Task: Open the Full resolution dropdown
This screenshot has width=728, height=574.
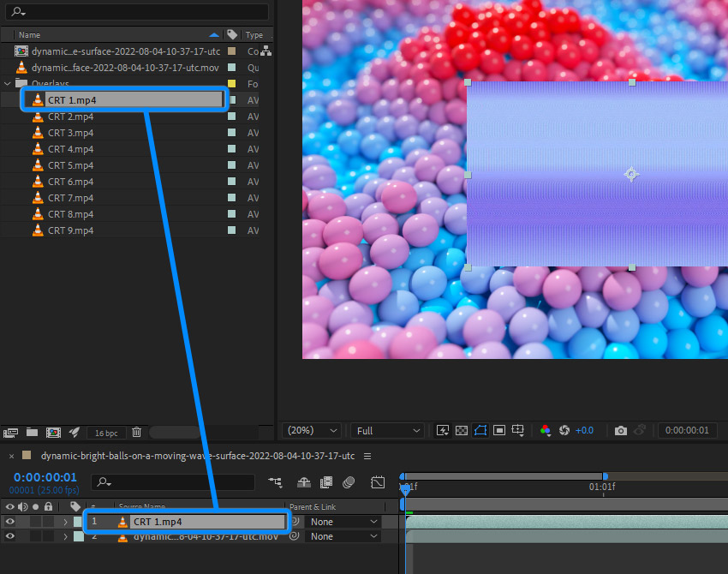Action: tap(388, 430)
